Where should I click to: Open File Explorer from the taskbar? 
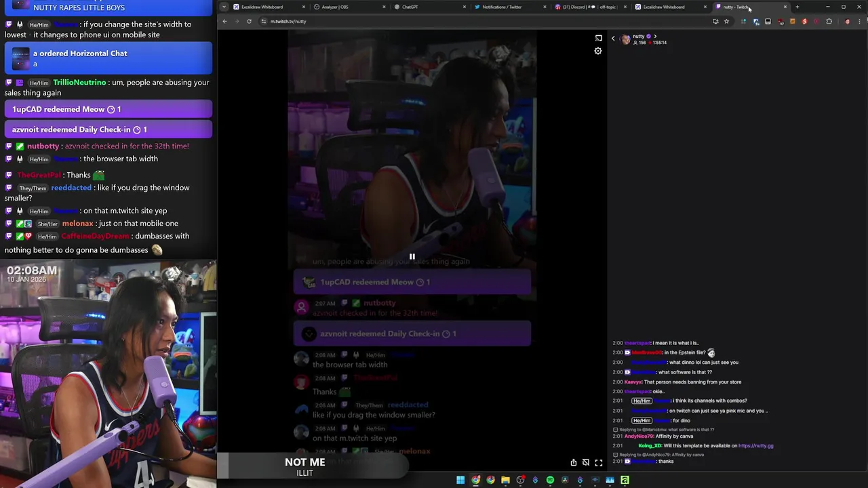505,480
